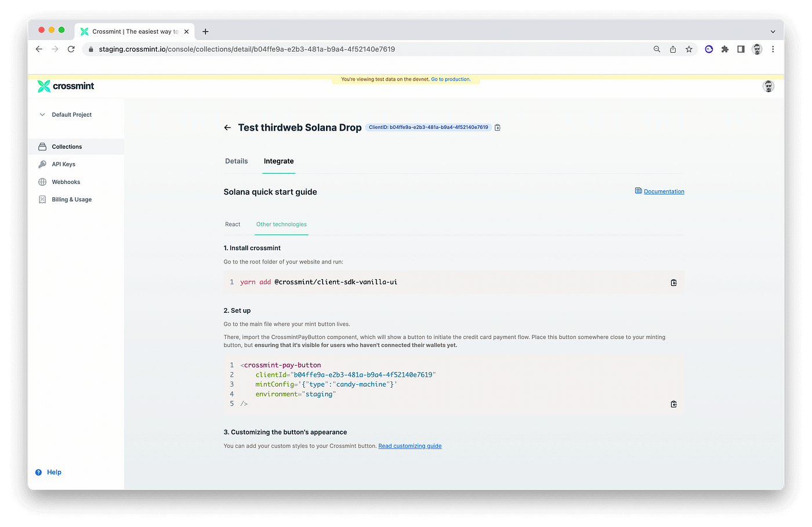Click the yarn add command text
The image size is (812, 527).
point(318,282)
